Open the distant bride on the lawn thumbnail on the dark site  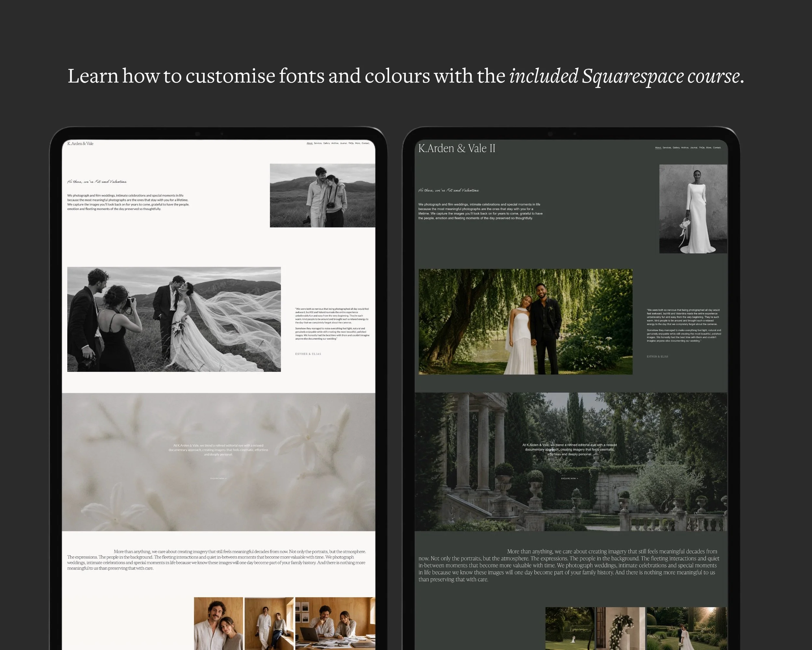click(570, 629)
